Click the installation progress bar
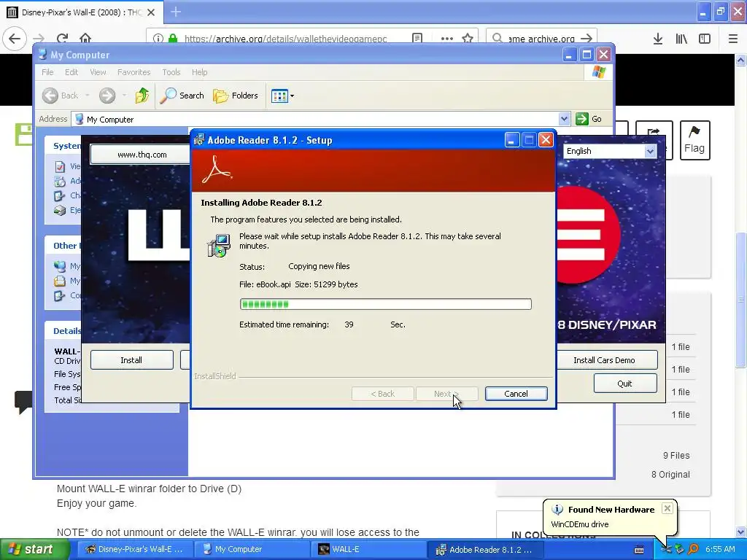This screenshot has width=747, height=560. [x=385, y=304]
